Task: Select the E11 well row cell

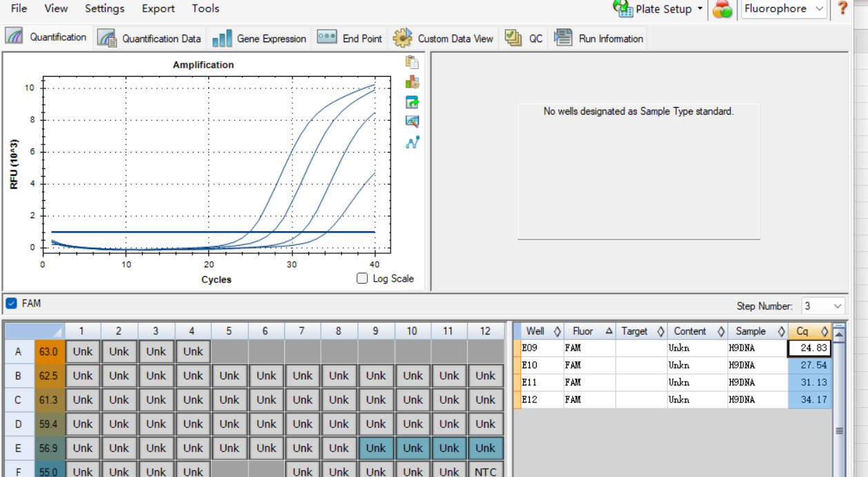Action: tap(542, 382)
